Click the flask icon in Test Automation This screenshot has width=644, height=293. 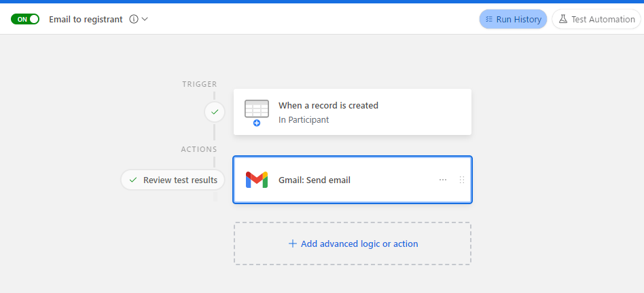click(x=563, y=19)
